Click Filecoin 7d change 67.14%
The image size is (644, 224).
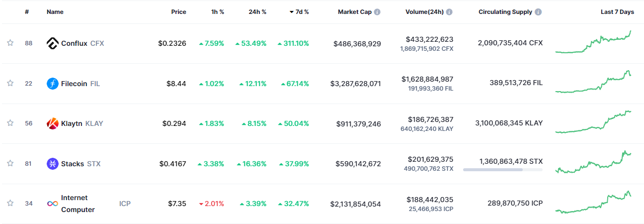(x=295, y=84)
